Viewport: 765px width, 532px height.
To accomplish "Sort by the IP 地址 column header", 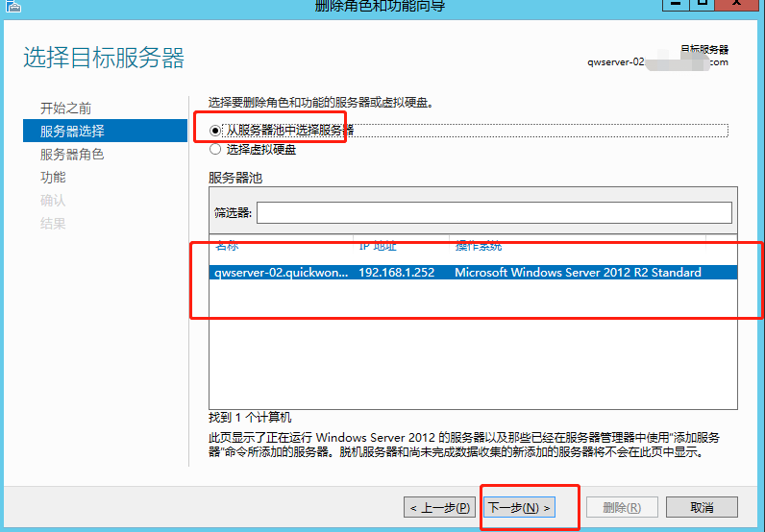I will [377, 245].
